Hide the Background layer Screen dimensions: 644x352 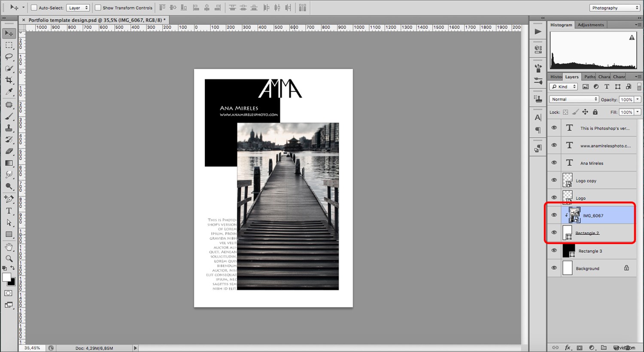point(554,268)
